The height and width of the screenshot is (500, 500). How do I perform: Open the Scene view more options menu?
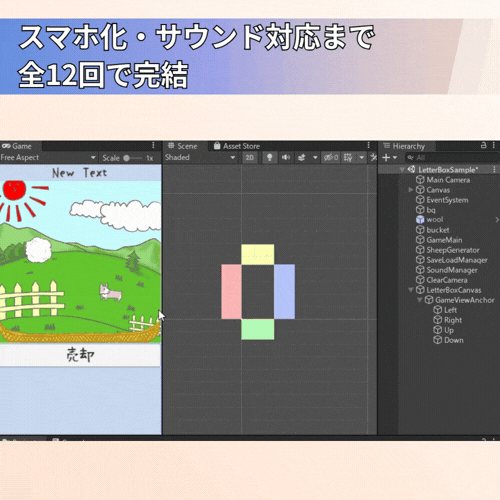pyautogui.click(x=368, y=145)
